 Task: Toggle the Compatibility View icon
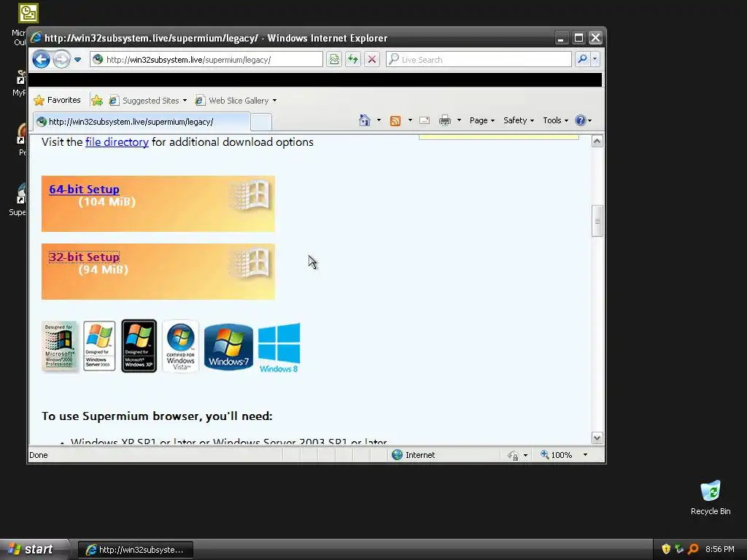334,60
